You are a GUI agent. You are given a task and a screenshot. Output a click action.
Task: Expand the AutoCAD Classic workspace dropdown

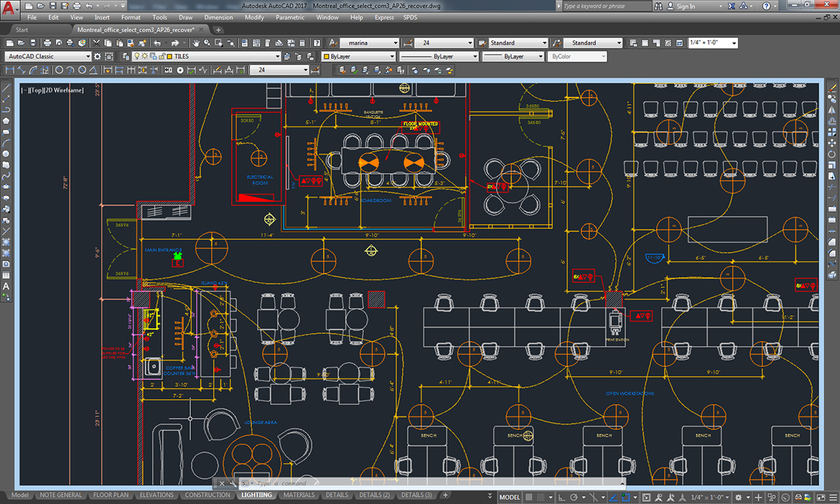pos(87,57)
